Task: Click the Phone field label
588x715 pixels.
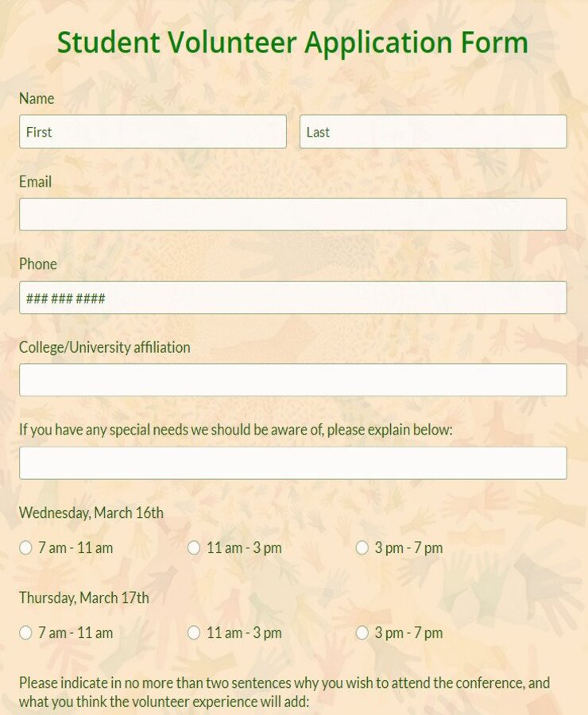Action: [x=38, y=264]
